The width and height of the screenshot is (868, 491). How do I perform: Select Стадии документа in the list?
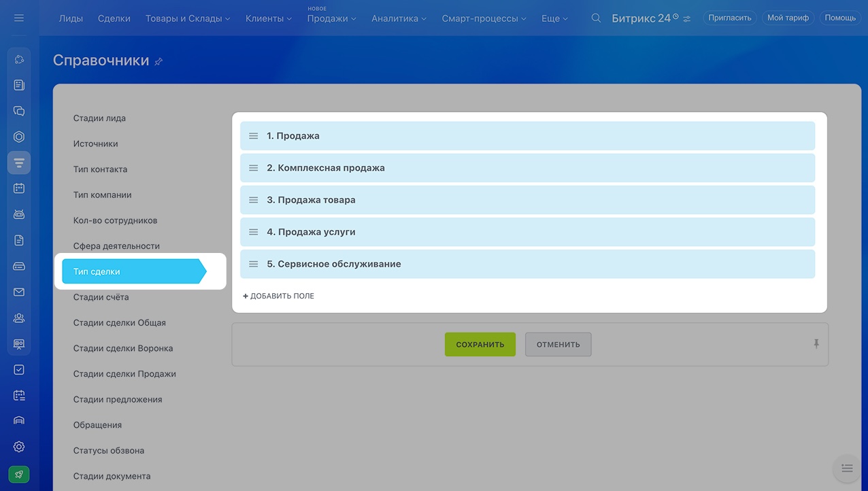point(112,476)
